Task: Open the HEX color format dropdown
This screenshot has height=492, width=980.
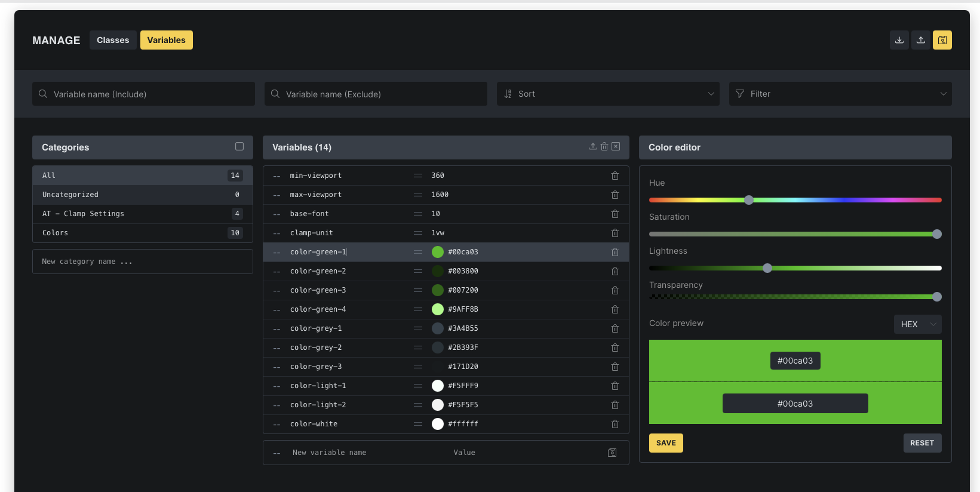Action: coord(918,324)
